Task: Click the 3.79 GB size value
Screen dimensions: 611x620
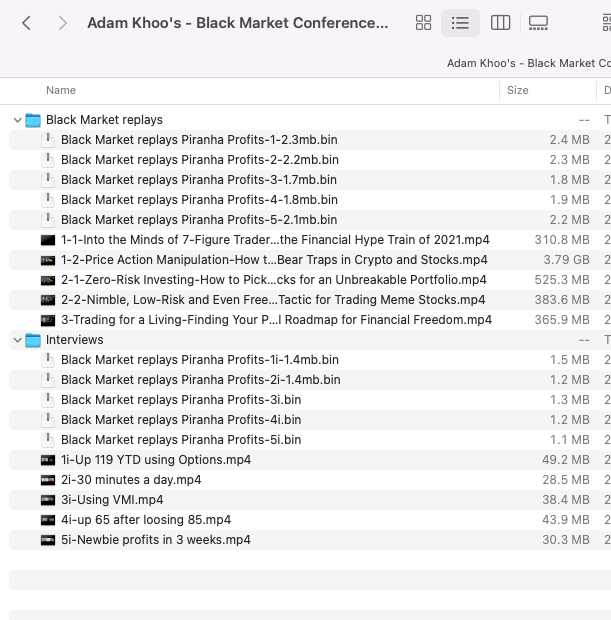Action: click(x=566, y=260)
